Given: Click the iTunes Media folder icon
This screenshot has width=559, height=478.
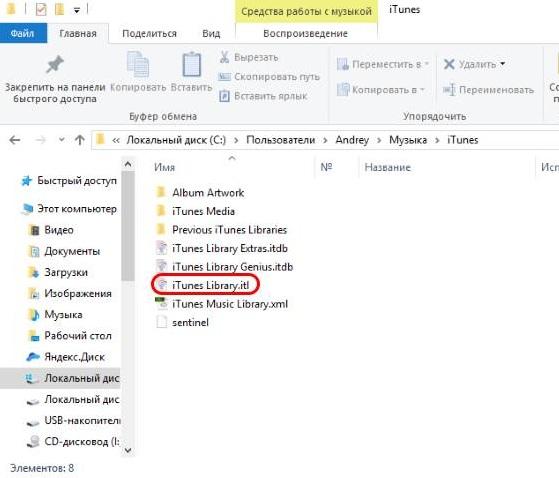Looking at the screenshot, I should (161, 211).
